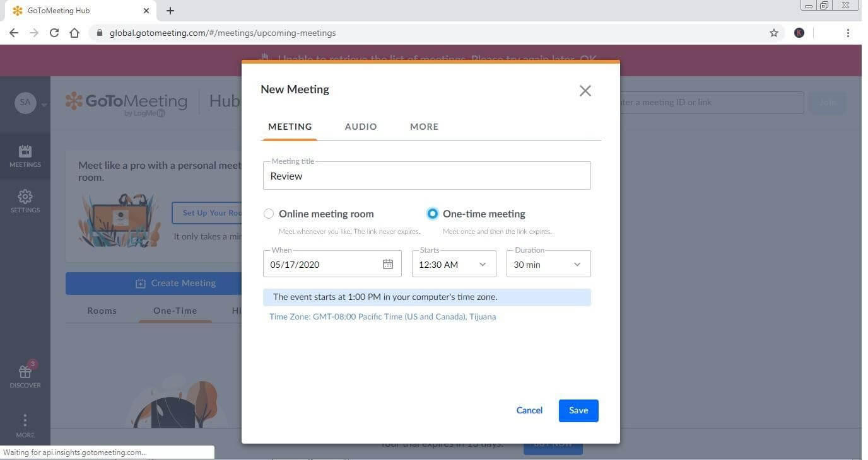
Task: Open the Time Zone Pacific Time link
Action: coord(382,316)
